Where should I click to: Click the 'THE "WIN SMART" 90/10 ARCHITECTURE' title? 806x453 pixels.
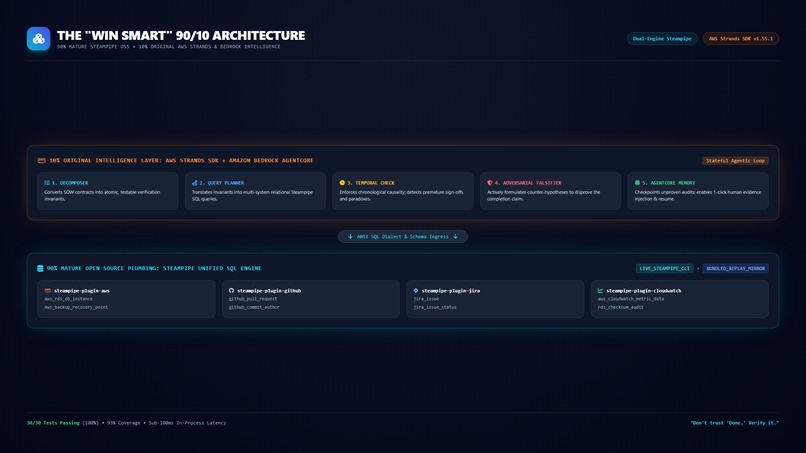181,35
